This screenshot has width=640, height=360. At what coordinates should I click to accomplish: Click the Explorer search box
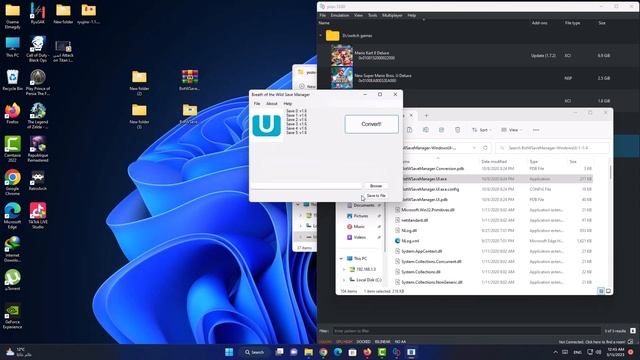[x=552, y=148]
